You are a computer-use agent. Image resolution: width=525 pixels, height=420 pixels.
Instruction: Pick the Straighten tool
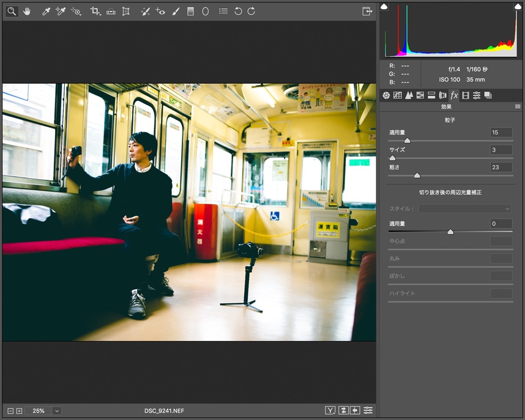[x=111, y=11]
